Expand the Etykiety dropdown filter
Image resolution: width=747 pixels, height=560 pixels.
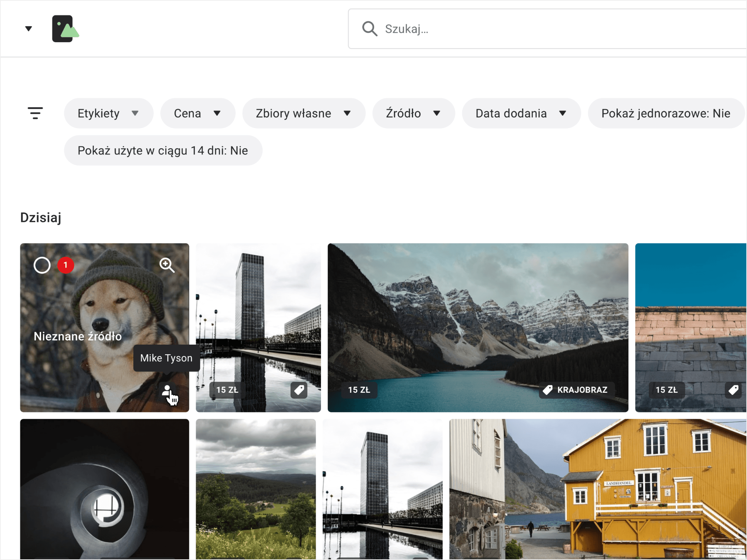109,113
